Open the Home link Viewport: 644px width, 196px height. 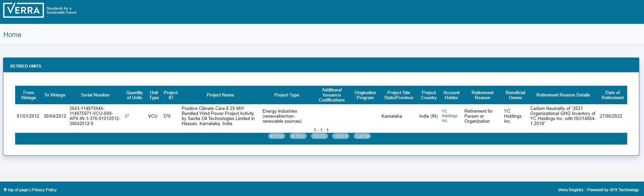pos(12,35)
